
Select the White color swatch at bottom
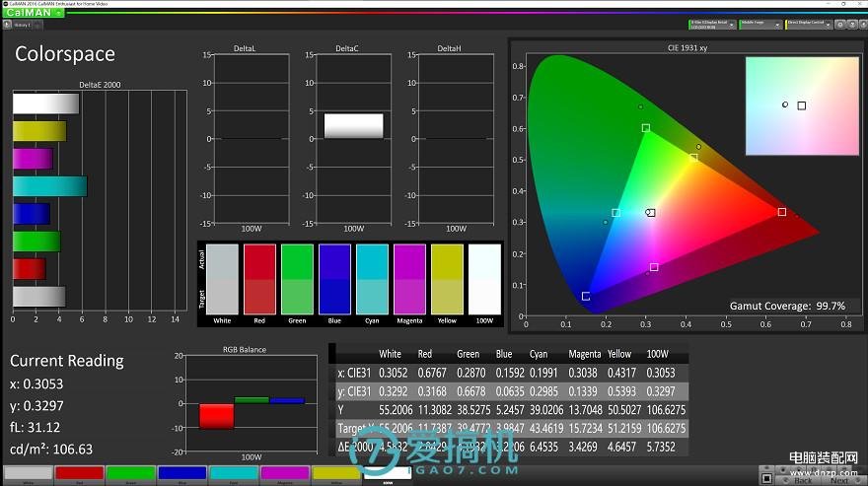coord(27,474)
